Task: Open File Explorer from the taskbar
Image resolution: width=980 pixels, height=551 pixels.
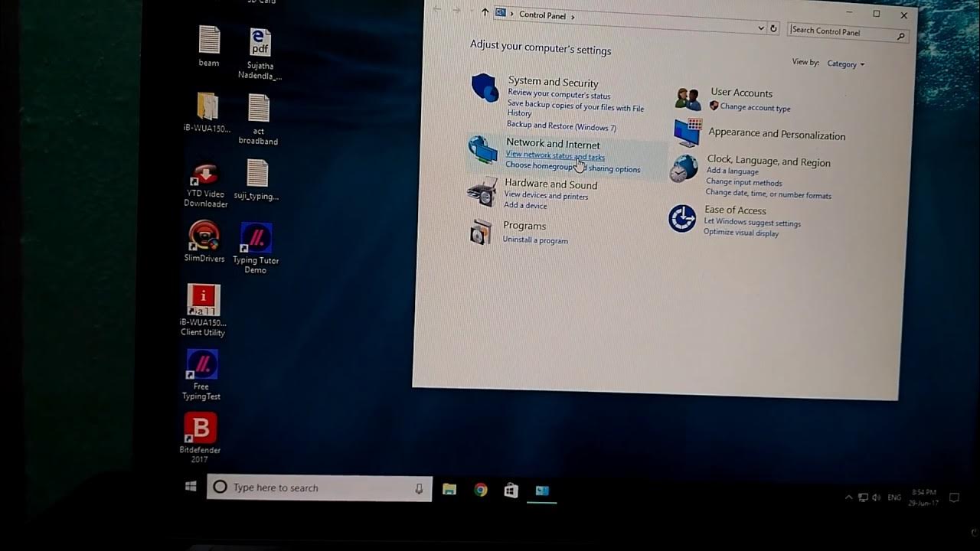Action: [449, 490]
